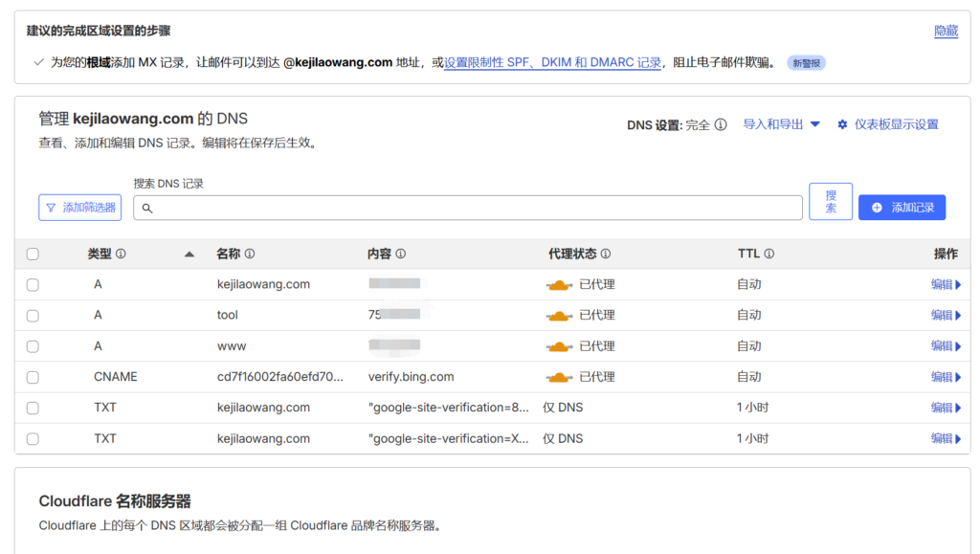Click the 添加筛选器 button
980x554 pixels.
pos(80,208)
